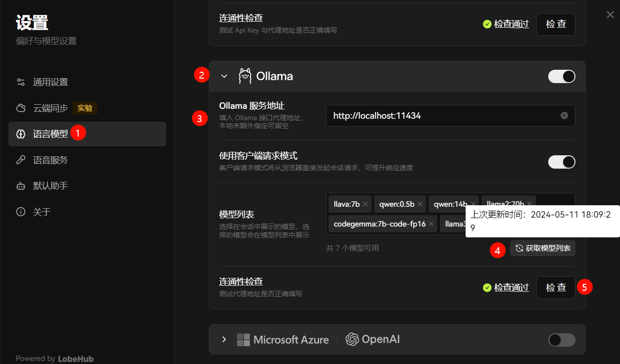
Task: Clear the Ollama 服务地址 field with the x icon
Action: (x=564, y=115)
